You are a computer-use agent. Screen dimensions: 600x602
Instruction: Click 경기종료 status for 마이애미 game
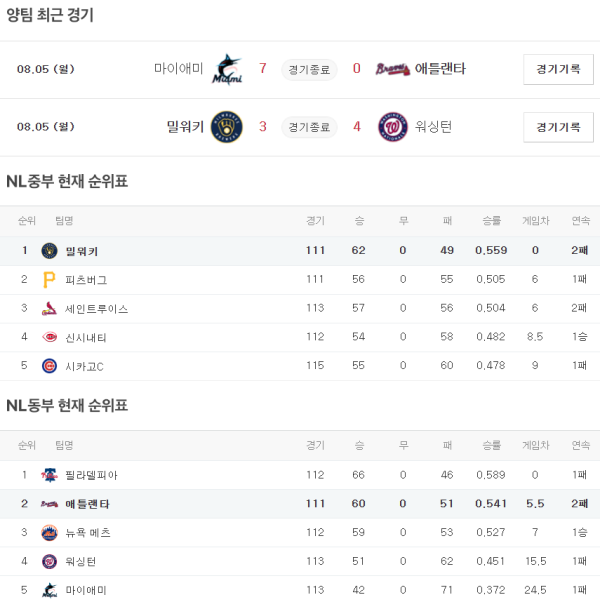[308, 70]
